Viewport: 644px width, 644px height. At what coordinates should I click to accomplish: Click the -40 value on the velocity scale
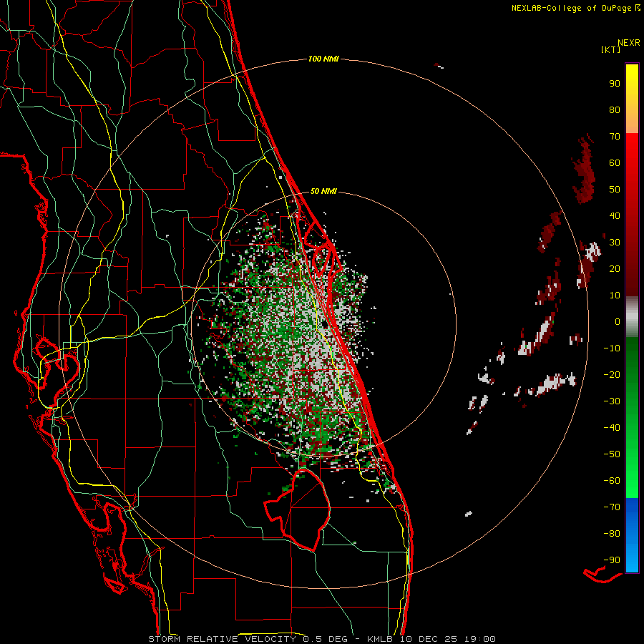tap(612, 428)
